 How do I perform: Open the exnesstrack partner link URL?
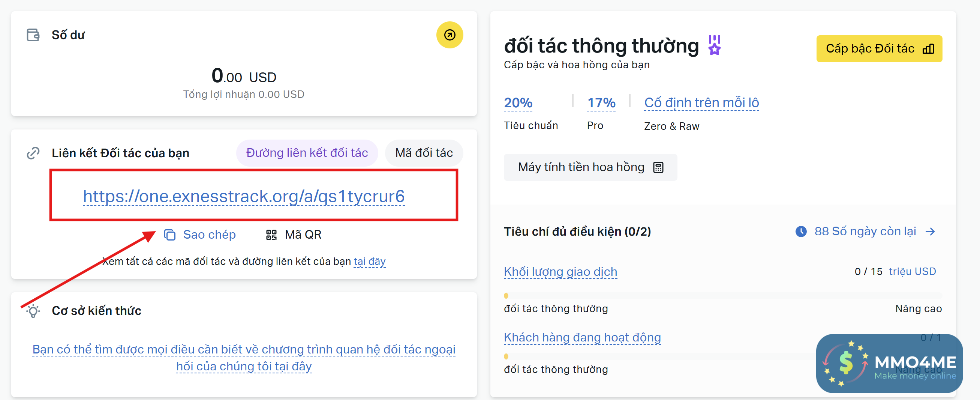[243, 196]
